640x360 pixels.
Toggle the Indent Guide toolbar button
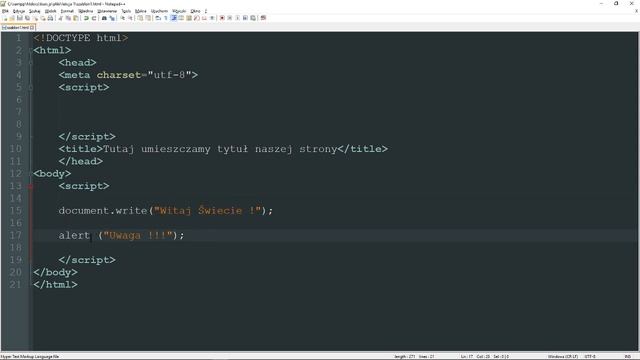pyautogui.click(x=174, y=18)
